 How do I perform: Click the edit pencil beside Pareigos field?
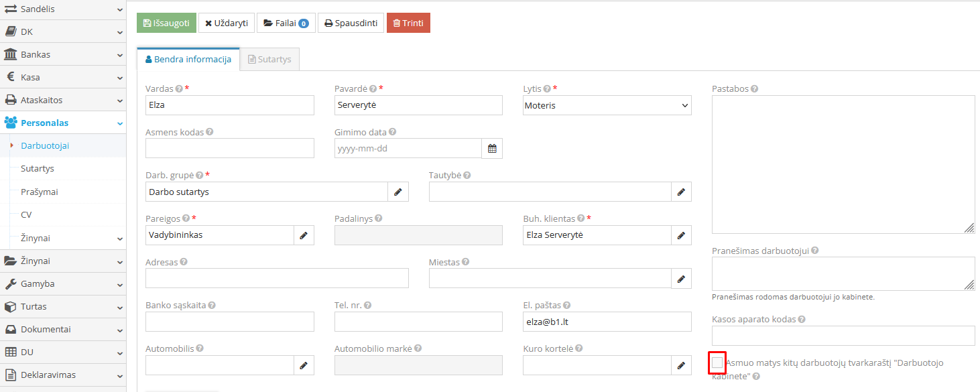(304, 235)
